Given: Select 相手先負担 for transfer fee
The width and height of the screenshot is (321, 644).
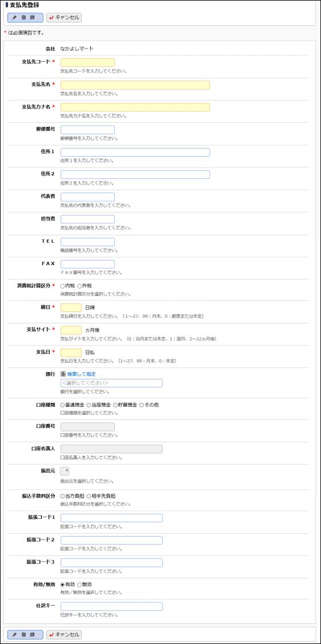Looking at the screenshot, I should pos(89,496).
